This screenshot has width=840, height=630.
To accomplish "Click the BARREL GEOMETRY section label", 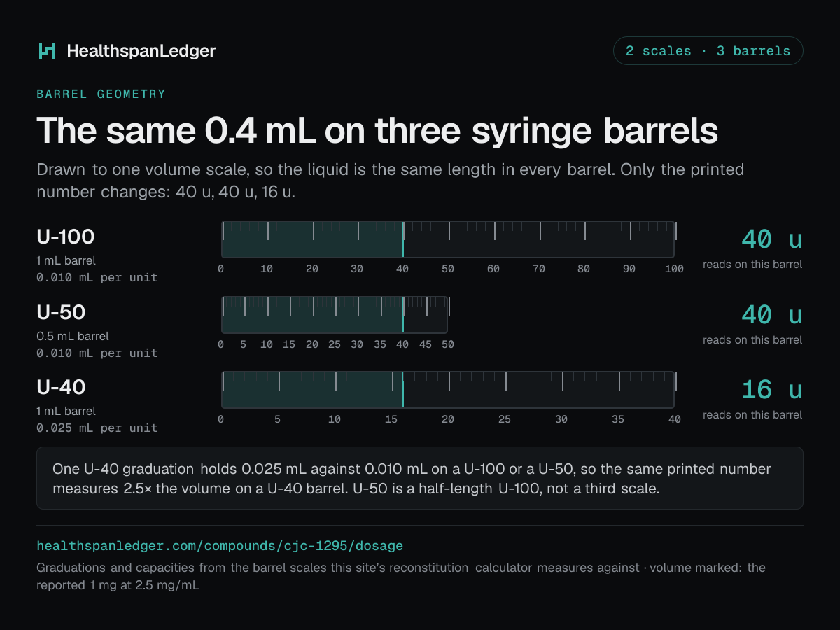I will tap(101, 94).
